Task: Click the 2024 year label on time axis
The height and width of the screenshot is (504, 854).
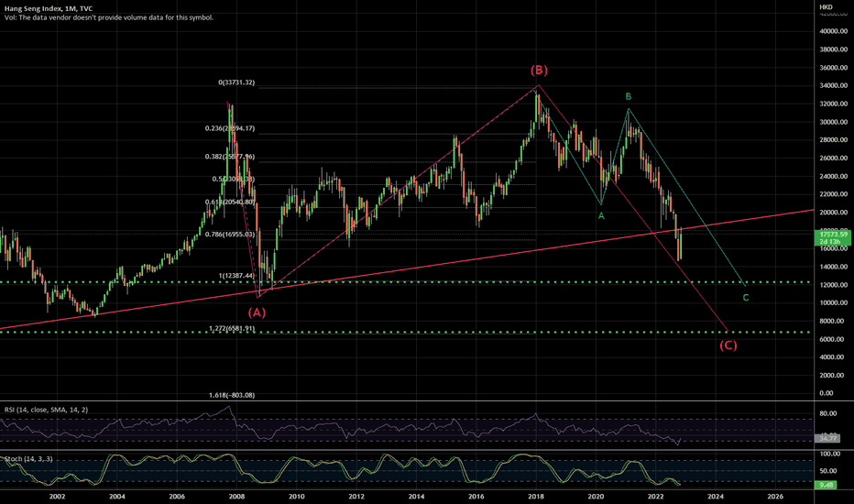Action: coord(716,497)
